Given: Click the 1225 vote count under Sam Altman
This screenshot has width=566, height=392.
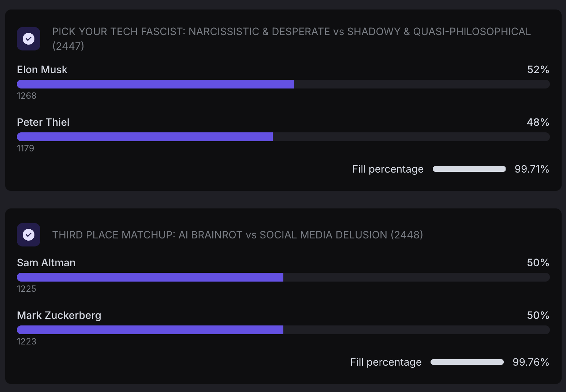Looking at the screenshot, I should pos(27,289).
